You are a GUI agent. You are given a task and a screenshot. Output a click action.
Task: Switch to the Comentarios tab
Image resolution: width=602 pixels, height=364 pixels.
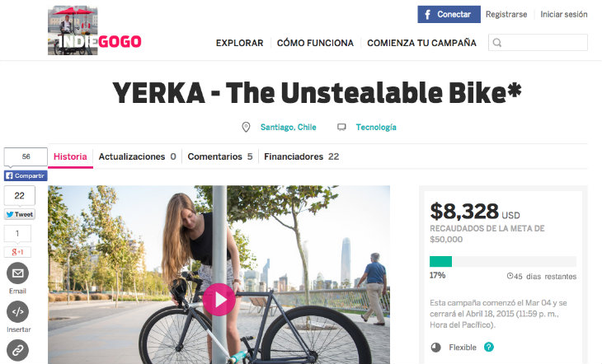220,156
